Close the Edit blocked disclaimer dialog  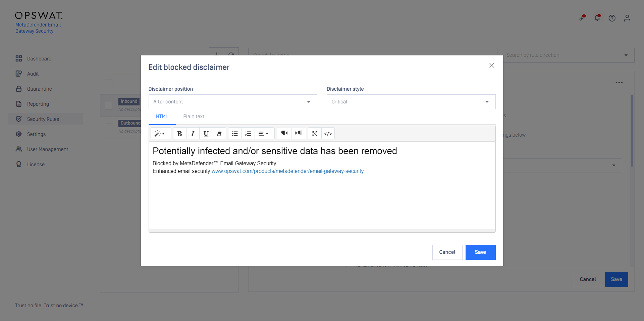tap(492, 65)
